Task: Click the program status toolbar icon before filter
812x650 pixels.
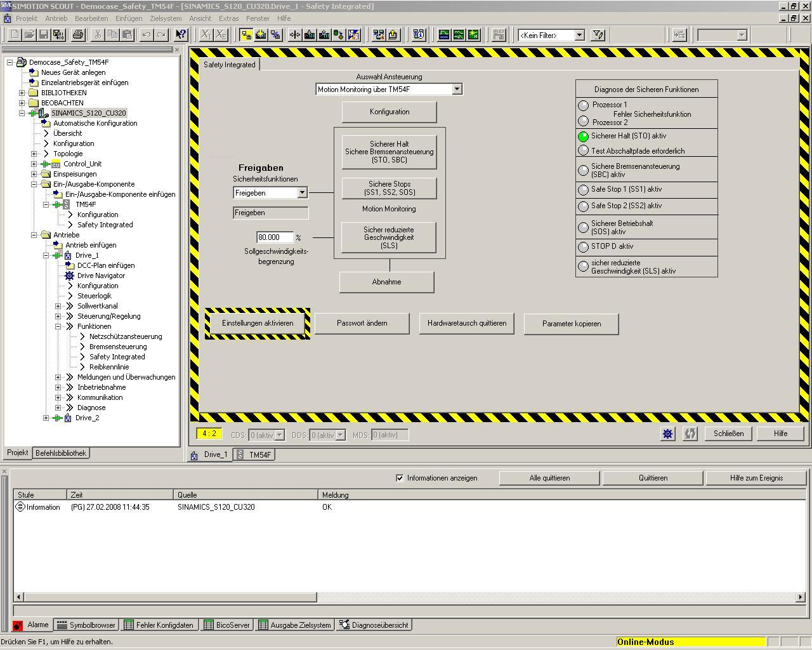Action: (x=499, y=35)
